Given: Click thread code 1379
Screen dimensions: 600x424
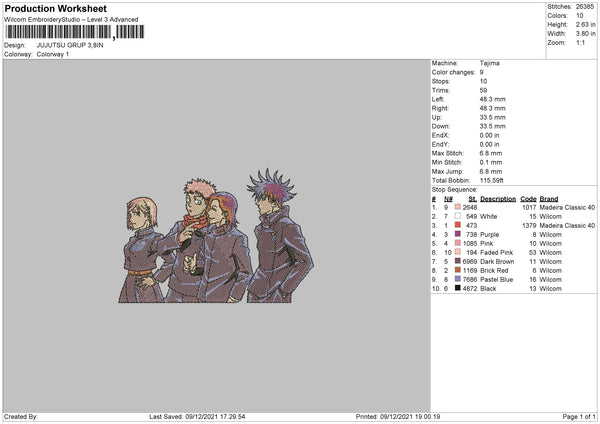Looking at the screenshot, I should [529, 226].
